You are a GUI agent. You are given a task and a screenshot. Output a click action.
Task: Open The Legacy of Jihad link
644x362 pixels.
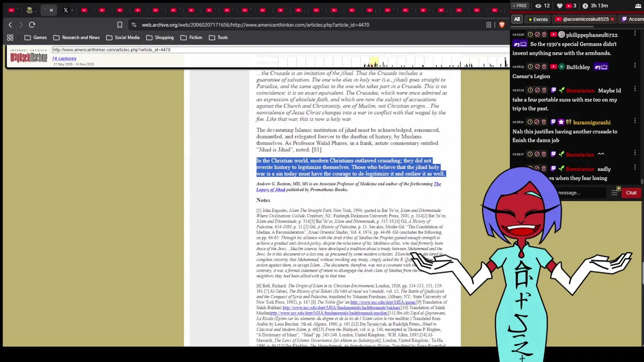[x=348, y=187]
